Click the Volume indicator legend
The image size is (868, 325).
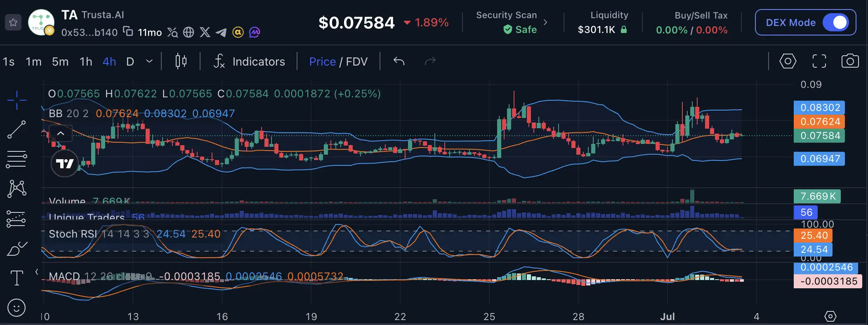67,201
